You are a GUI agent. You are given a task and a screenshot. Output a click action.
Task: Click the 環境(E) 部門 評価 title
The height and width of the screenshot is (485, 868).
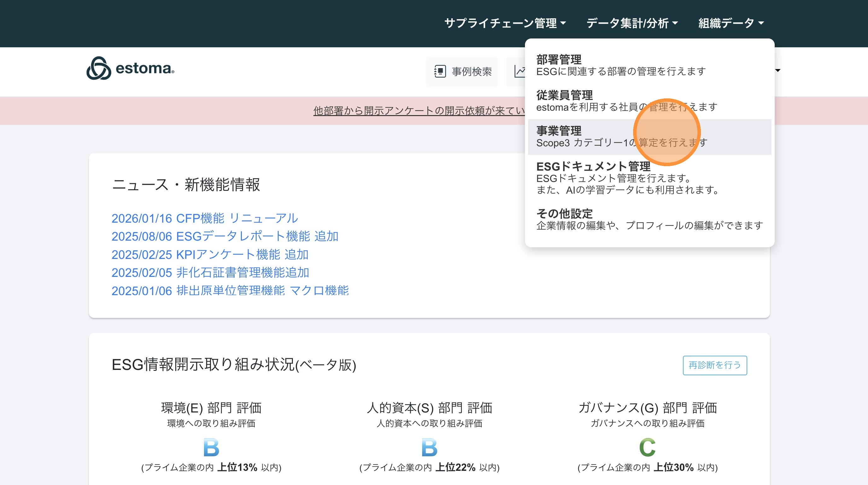click(x=211, y=408)
